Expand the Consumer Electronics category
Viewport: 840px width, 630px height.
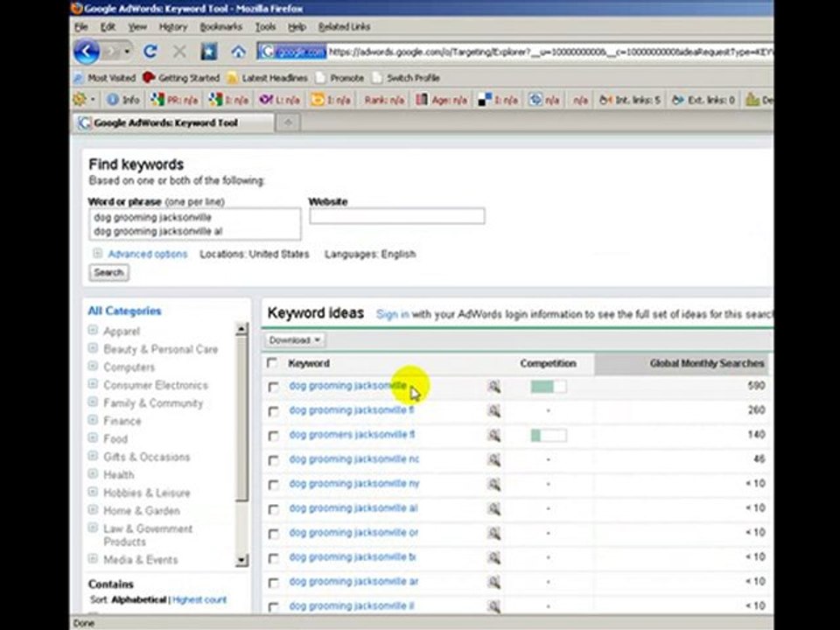pos(93,384)
